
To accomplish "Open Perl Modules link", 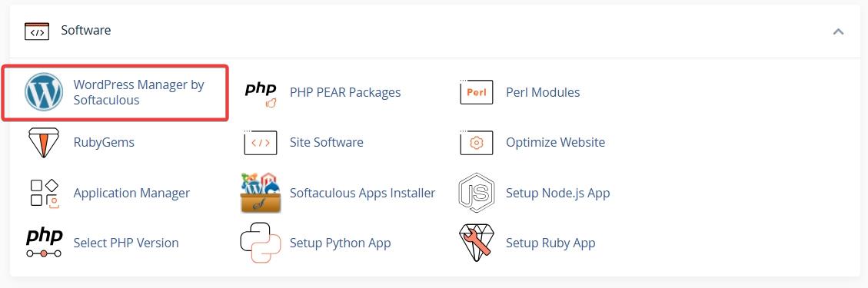I will coord(543,92).
